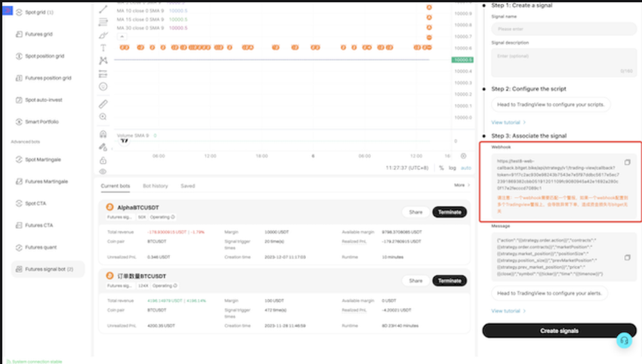Collapse the indicator legend arrow
The width and height of the screenshot is (642, 364).
(x=122, y=36)
